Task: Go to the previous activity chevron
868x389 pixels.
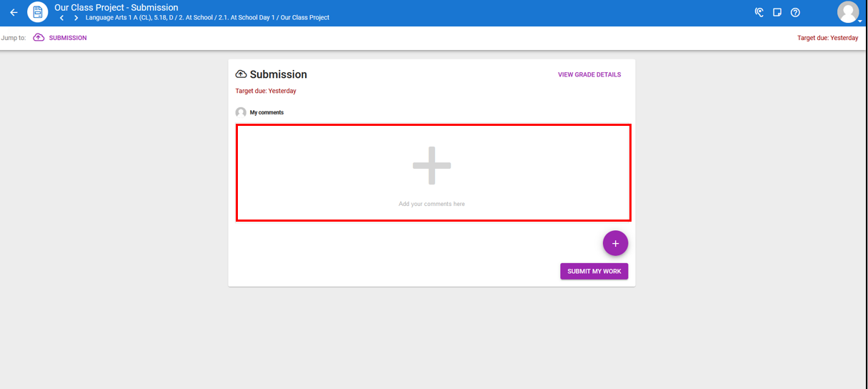Action: point(61,18)
